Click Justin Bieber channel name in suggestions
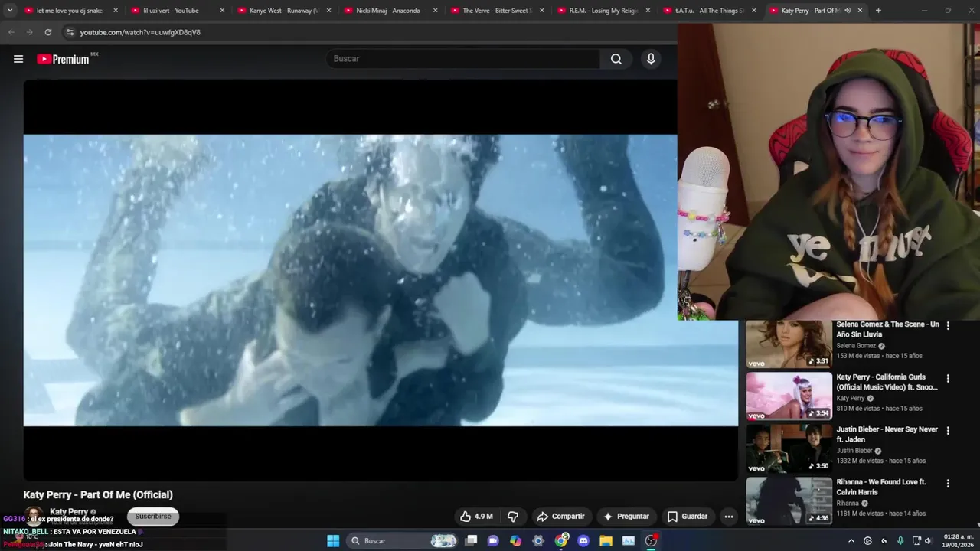 [x=854, y=451]
